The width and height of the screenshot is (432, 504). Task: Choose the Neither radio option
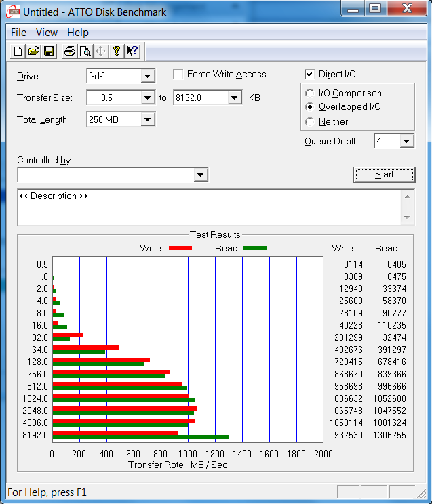pyautogui.click(x=310, y=122)
